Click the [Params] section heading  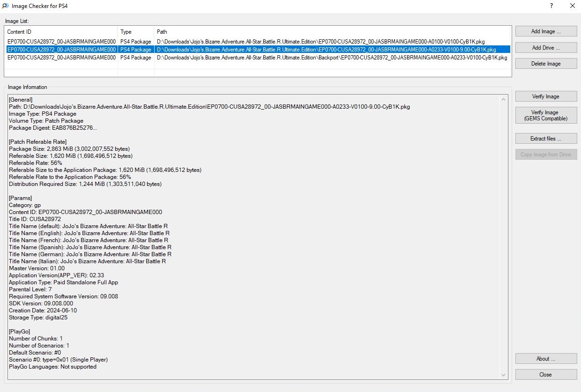[x=21, y=198]
